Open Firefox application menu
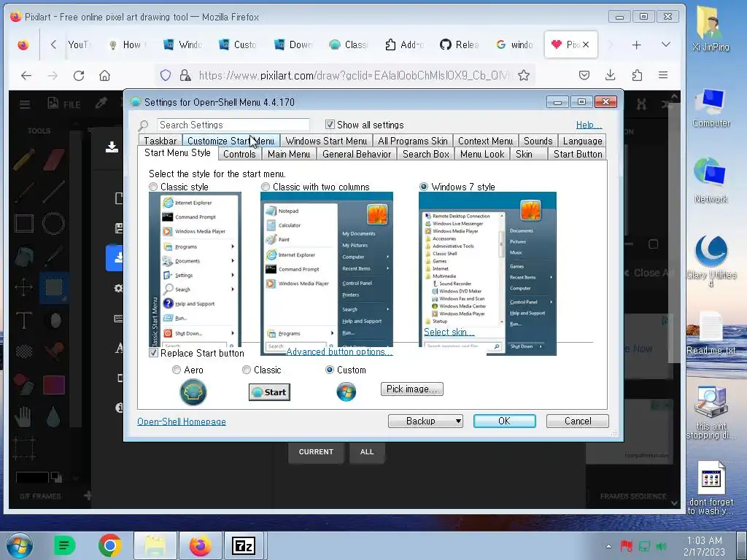This screenshot has height=560, width=747. point(662,75)
